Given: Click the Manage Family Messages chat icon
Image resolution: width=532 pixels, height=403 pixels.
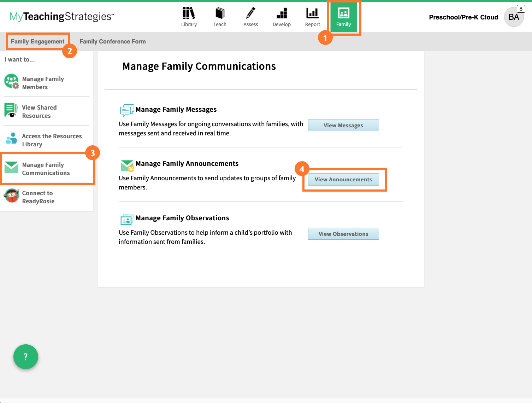Looking at the screenshot, I should (x=126, y=110).
